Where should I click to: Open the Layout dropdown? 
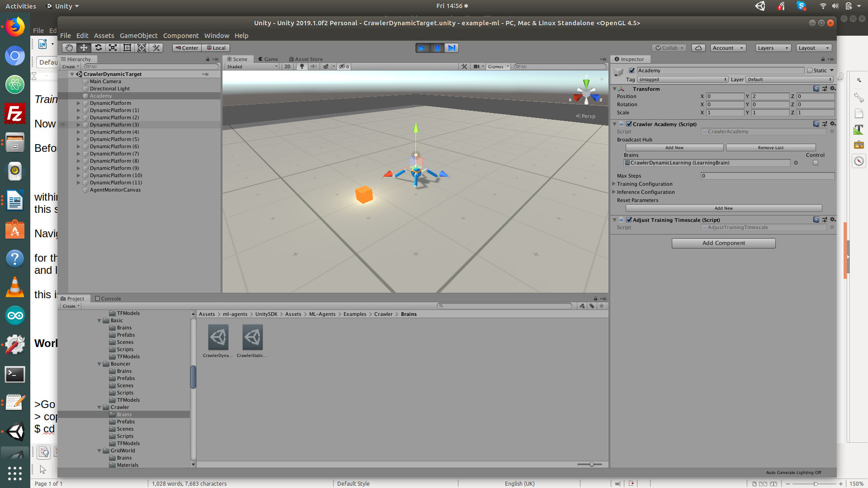pos(814,48)
